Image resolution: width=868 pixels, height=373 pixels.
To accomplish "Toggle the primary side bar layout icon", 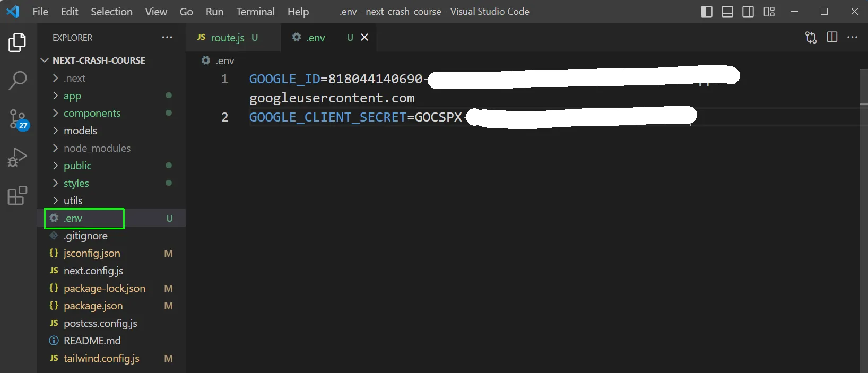I will 707,12.
